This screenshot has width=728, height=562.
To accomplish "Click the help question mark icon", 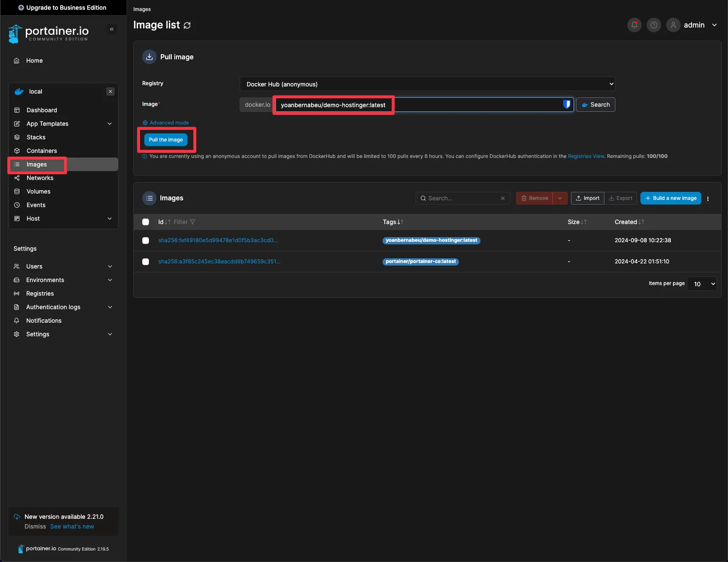I will [654, 25].
